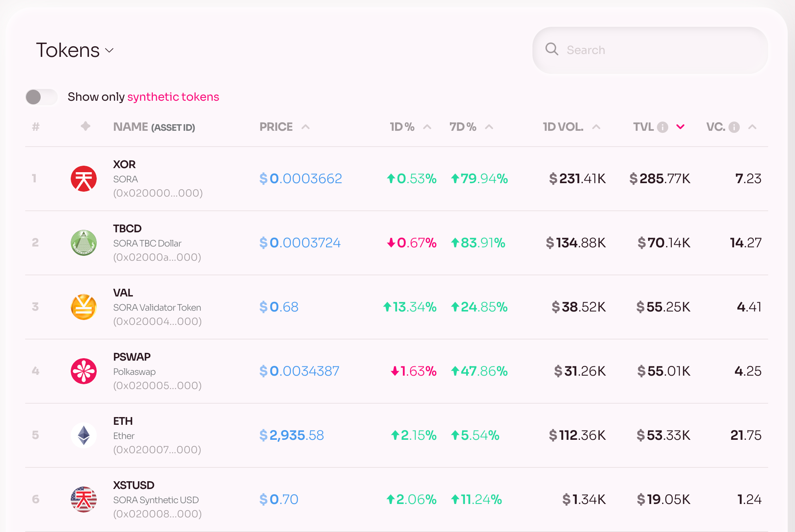Screen dimensions: 795x532
Task: Sort by 1D VOL. using its arrow
Action: (x=596, y=127)
